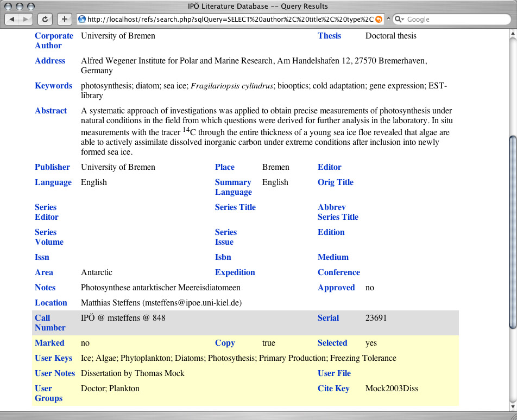Viewport: 517px width, 420px height.
Task: Click the globe site icon in address bar
Action: pyautogui.click(x=82, y=20)
